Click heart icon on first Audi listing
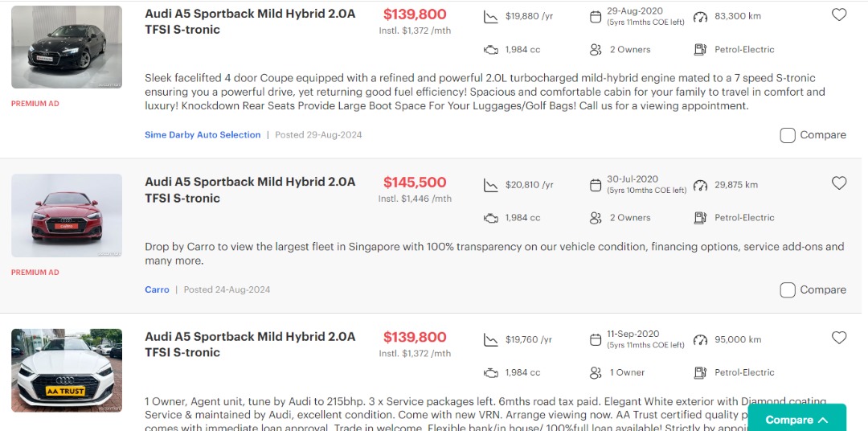Image resolution: width=868 pixels, height=431 pixels. click(839, 14)
